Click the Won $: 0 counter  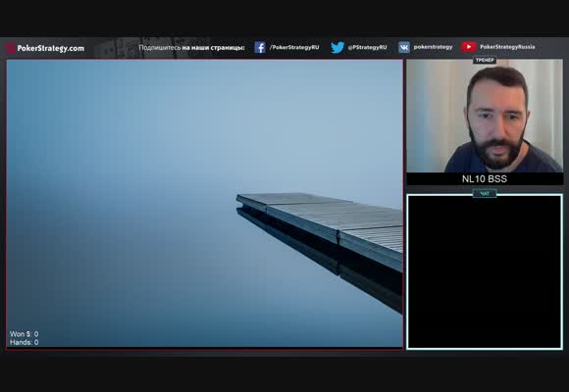(24, 334)
